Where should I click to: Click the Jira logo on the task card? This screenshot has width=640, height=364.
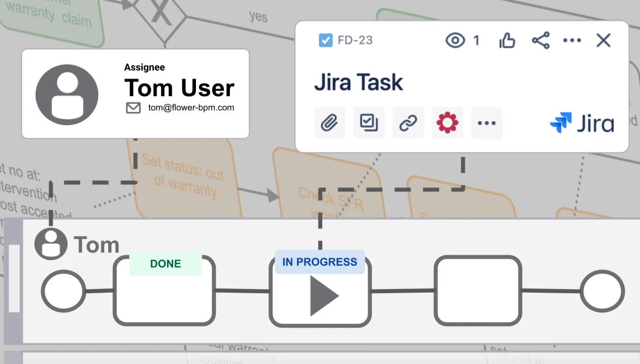point(581,123)
